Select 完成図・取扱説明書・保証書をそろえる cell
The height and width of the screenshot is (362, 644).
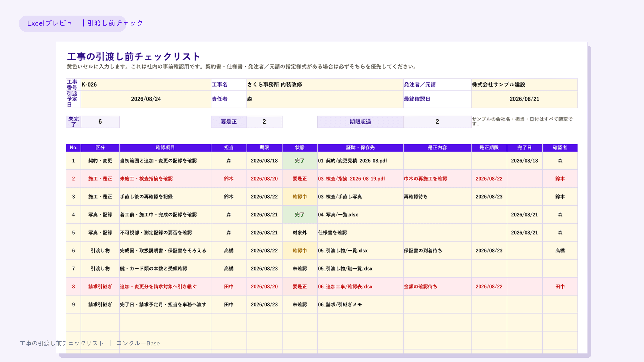click(165, 251)
